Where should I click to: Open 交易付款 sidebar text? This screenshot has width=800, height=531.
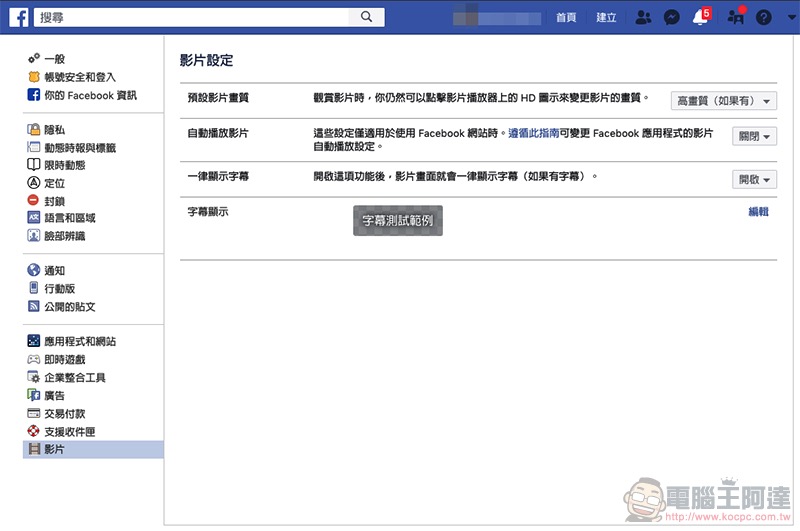pyautogui.click(x=65, y=414)
